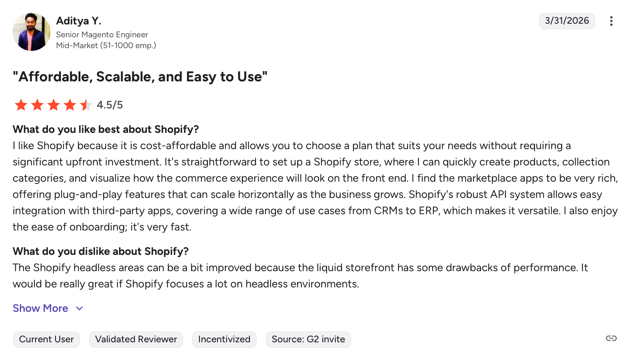Click the 3/31/2026 date badge
Viewport: 629px width, 364px height.
tap(567, 21)
